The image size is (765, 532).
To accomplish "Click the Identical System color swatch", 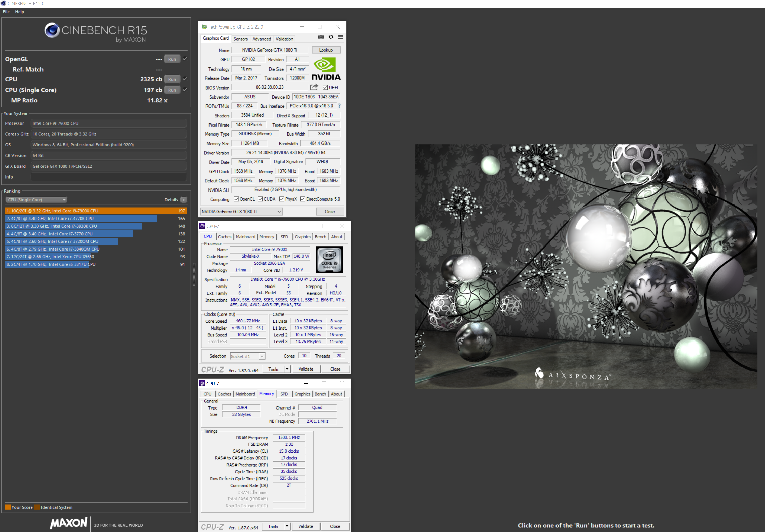I will coord(37,507).
